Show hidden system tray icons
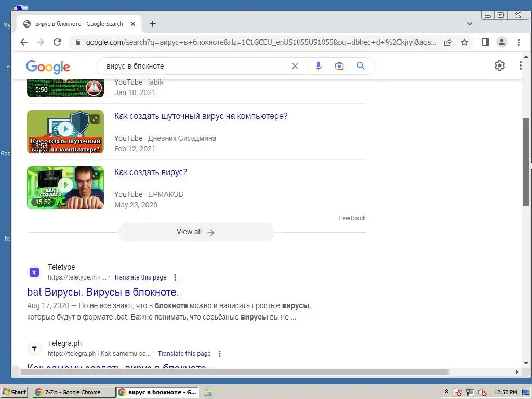This screenshot has height=399, width=532. (446, 392)
